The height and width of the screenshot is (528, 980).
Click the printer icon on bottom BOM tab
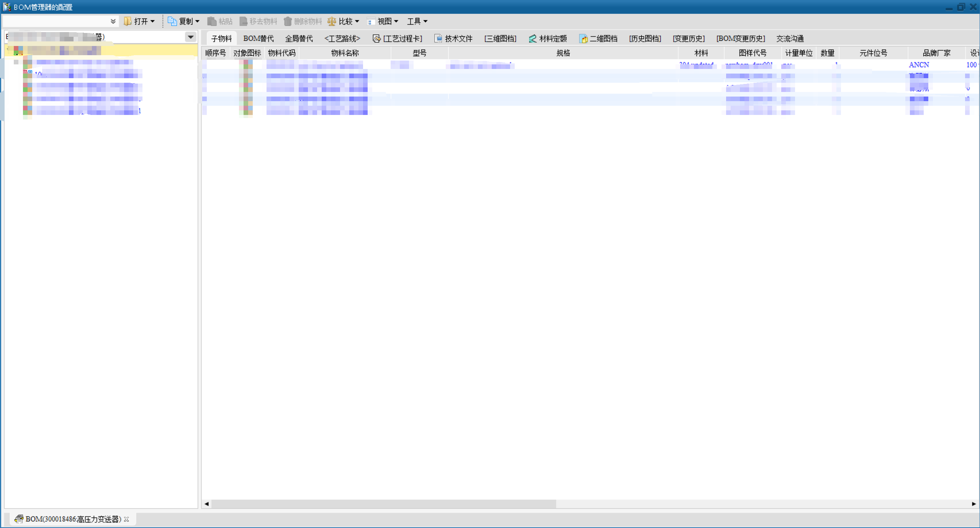(x=19, y=519)
